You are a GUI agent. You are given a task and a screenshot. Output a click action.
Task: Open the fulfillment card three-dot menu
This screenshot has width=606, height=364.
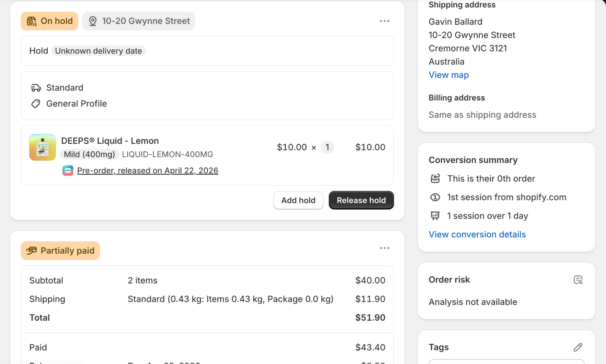385,21
